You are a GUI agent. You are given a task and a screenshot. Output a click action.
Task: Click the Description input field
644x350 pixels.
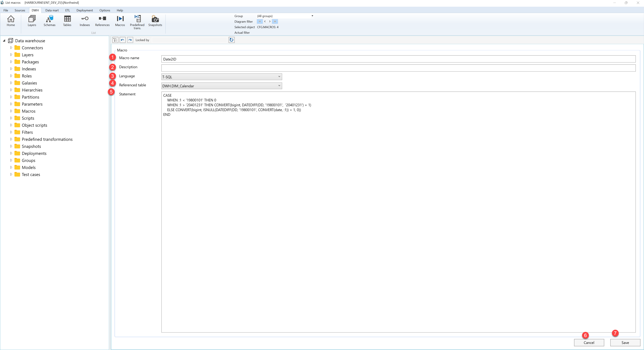(398, 68)
